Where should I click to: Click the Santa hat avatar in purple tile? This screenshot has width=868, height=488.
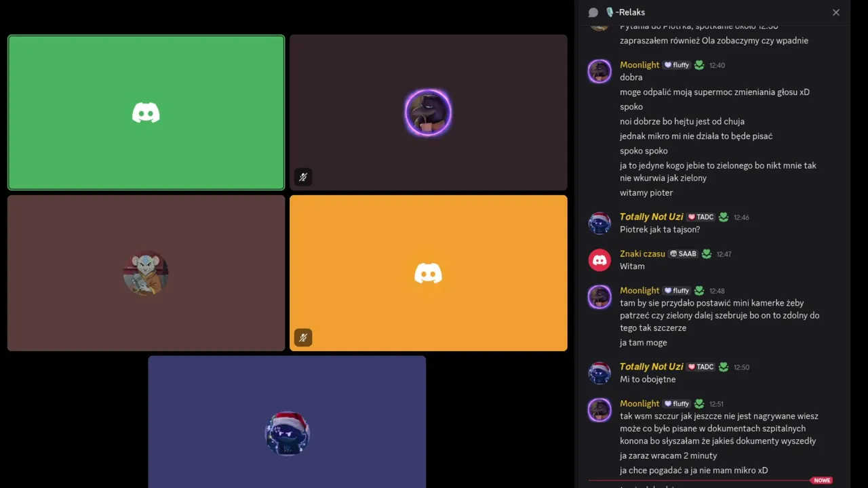pos(287,434)
